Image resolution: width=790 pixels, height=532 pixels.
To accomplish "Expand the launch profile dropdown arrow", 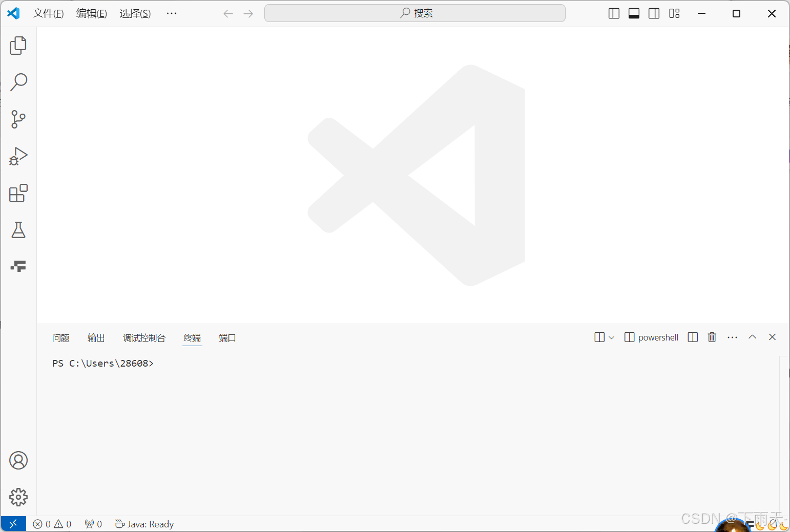I will point(611,337).
